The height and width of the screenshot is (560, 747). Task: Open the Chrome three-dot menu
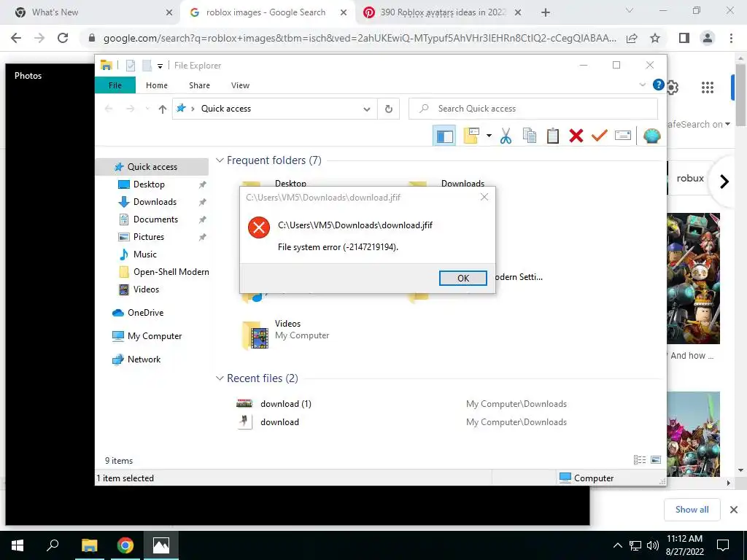click(731, 38)
